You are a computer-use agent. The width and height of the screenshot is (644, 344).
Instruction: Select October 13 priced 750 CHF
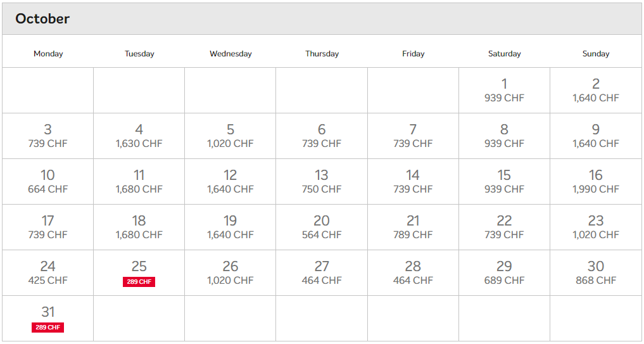click(x=322, y=181)
